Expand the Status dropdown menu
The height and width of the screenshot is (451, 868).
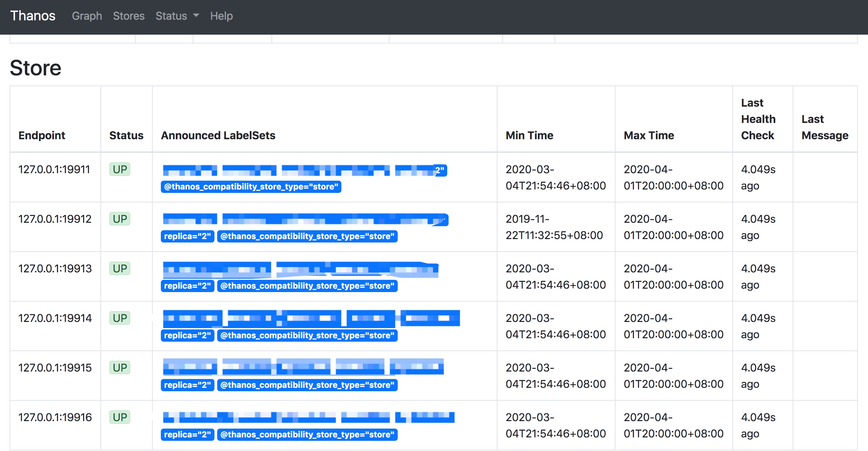(177, 16)
